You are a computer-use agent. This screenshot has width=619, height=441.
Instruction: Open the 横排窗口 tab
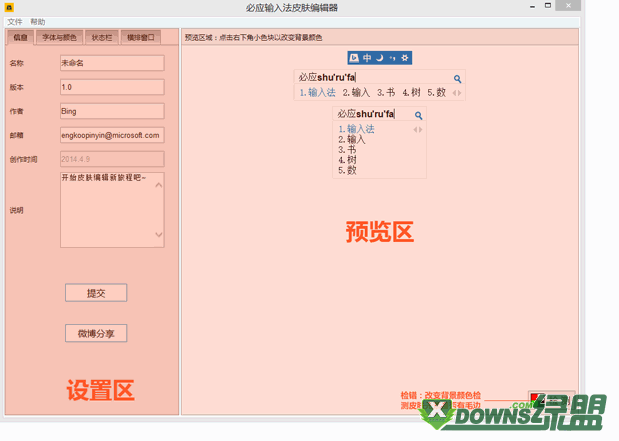point(141,38)
